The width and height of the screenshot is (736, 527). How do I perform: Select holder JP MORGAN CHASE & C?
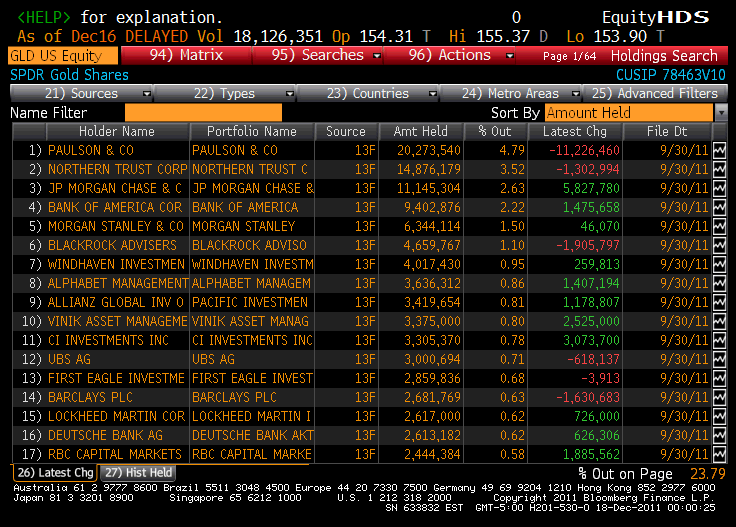(x=115, y=189)
